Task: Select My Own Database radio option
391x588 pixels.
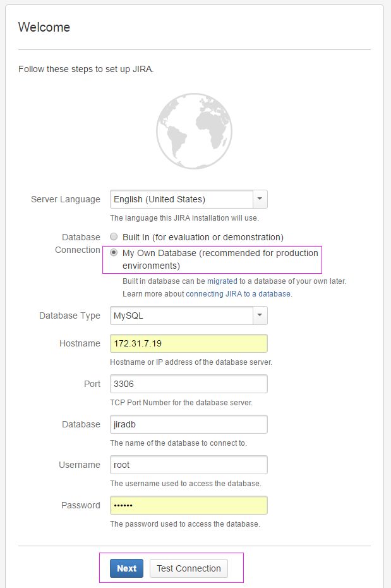Action: pyautogui.click(x=114, y=252)
